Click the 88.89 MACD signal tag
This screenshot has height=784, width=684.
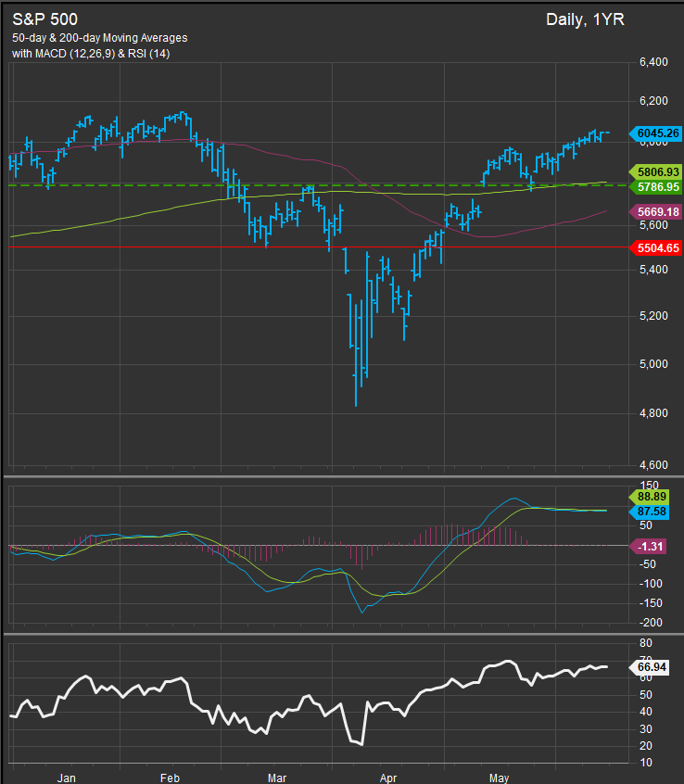[654, 496]
